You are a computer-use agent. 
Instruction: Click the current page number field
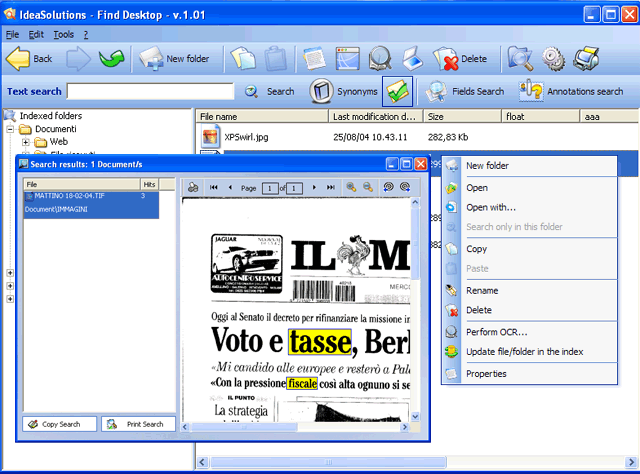270,188
